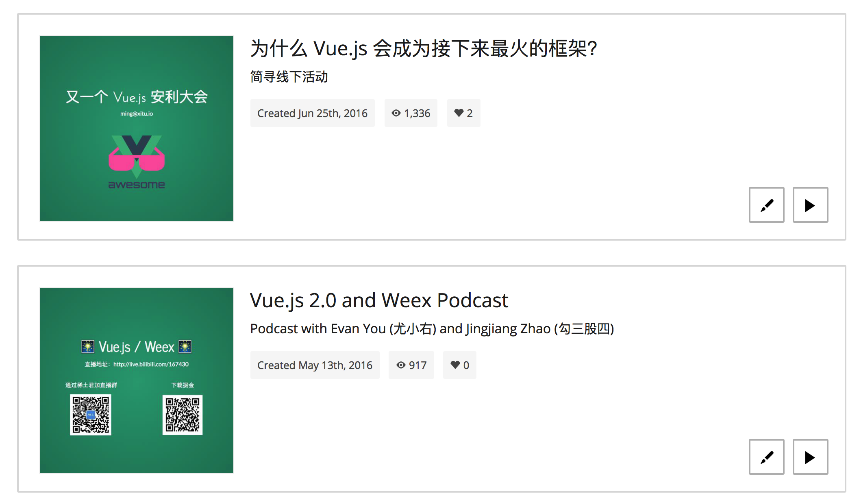
Task: Open the Vue.js 2.0 and Weex Podcast title
Action: point(379,301)
